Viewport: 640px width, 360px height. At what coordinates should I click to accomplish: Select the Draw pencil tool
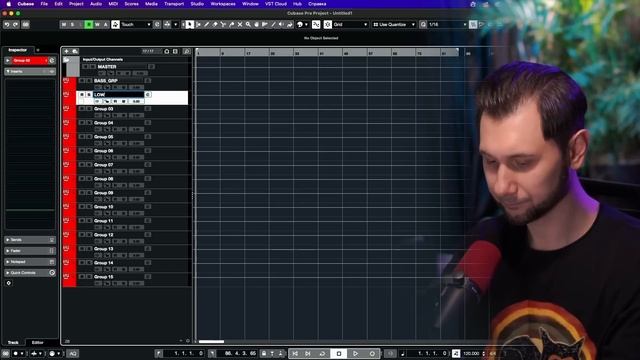(x=207, y=24)
